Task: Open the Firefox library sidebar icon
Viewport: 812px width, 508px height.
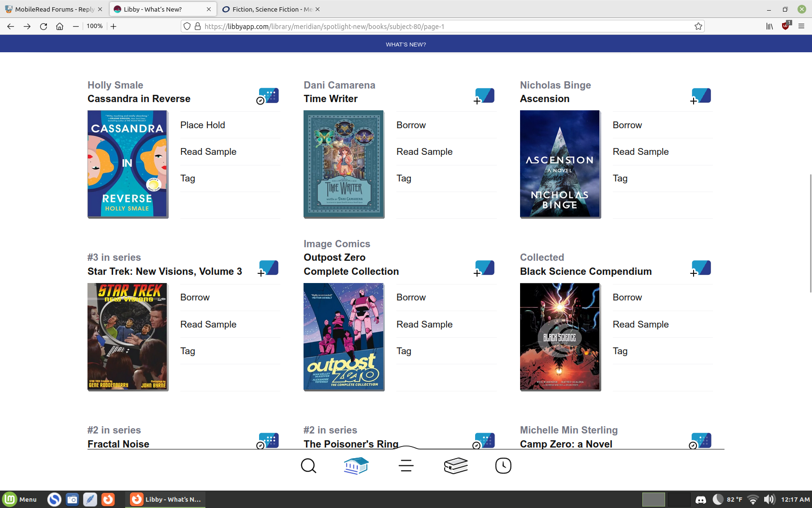Action: click(x=769, y=27)
